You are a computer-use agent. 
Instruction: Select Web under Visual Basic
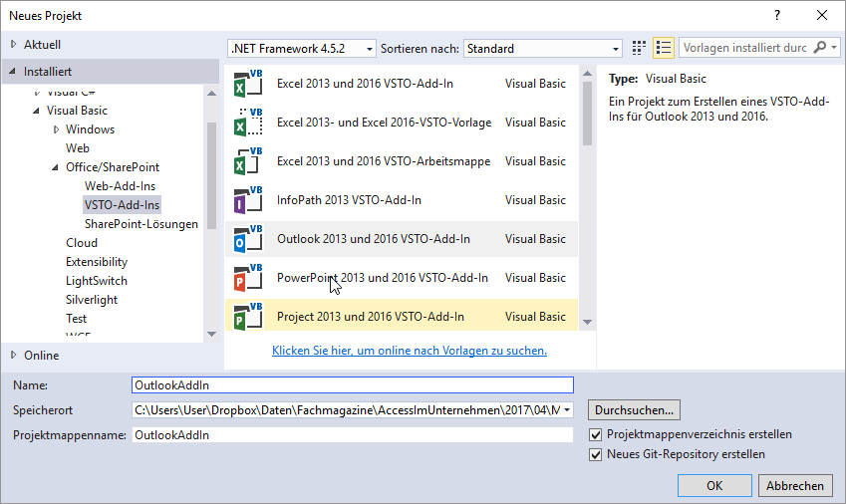pyautogui.click(x=78, y=148)
